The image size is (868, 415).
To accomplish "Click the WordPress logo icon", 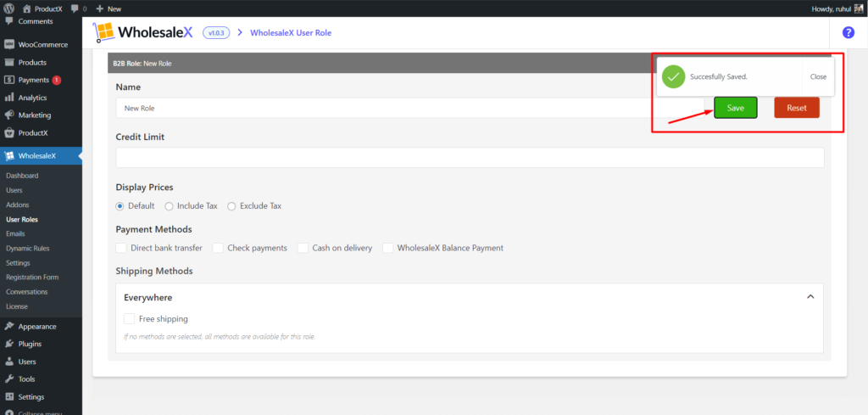I will point(9,8).
